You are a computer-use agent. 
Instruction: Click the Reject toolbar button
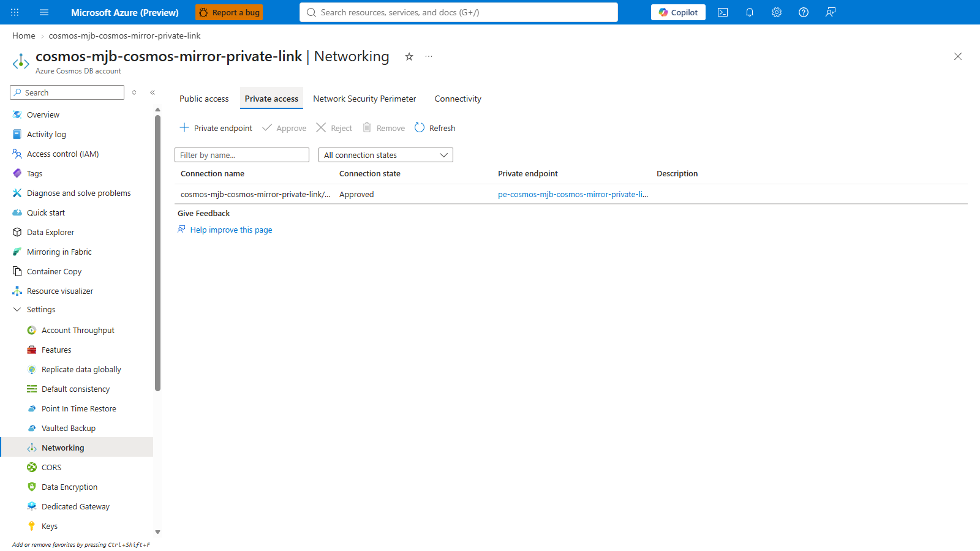click(x=334, y=128)
